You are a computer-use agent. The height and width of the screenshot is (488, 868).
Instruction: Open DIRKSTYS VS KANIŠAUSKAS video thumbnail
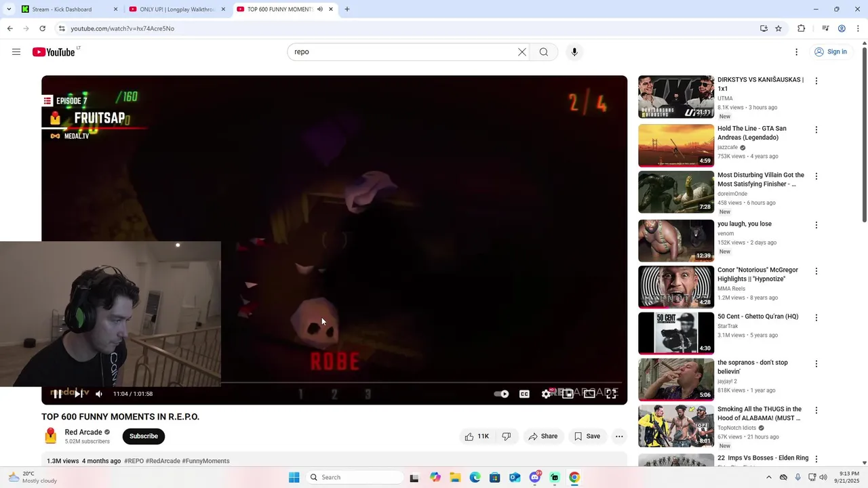pos(676,97)
